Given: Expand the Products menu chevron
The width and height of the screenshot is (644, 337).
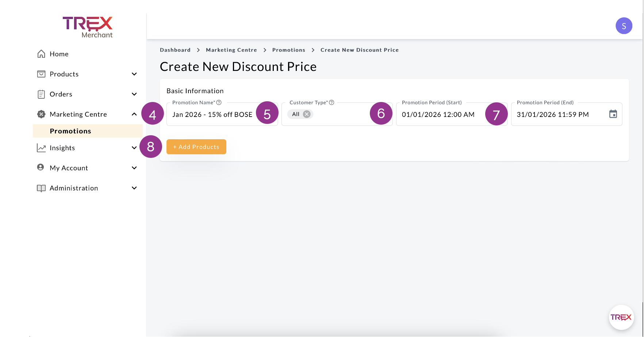Looking at the screenshot, I should [134, 74].
